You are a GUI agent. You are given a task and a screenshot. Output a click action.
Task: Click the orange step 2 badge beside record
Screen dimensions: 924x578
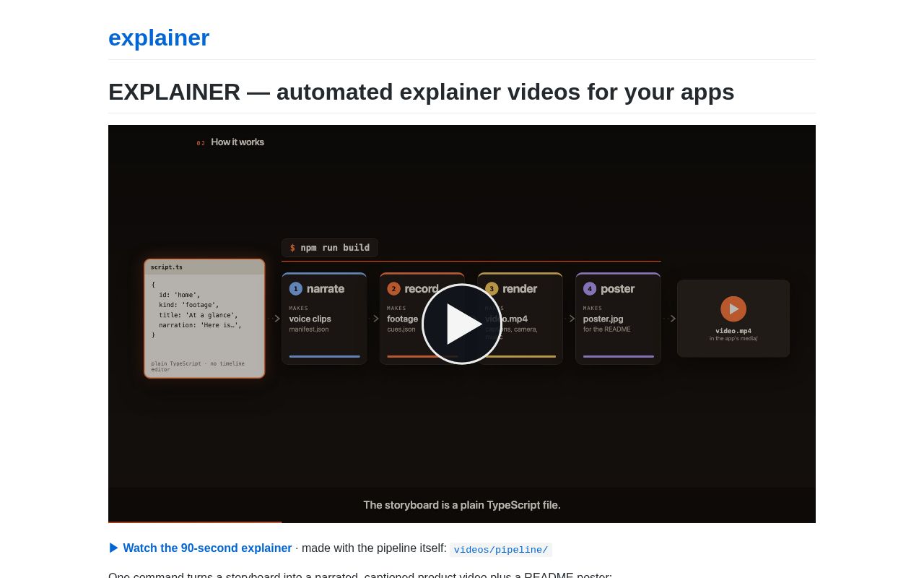click(393, 289)
